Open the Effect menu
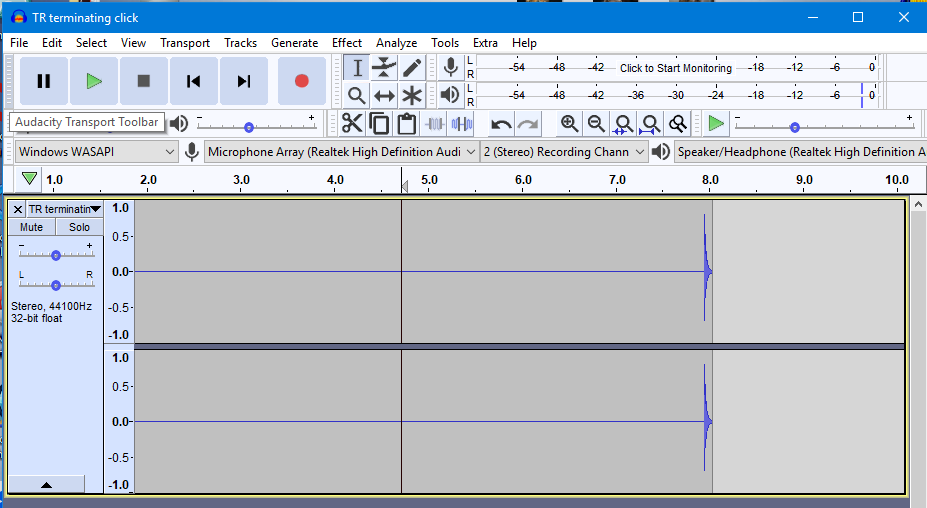 tap(347, 43)
